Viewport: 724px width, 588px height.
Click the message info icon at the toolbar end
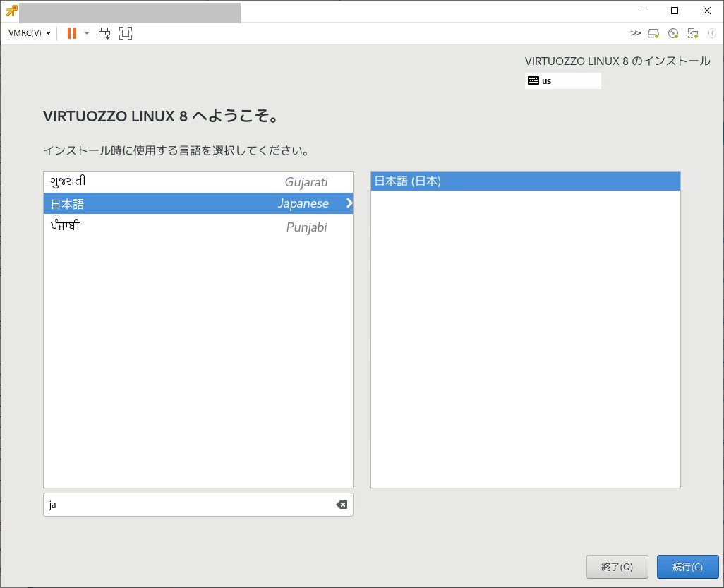coord(712,33)
